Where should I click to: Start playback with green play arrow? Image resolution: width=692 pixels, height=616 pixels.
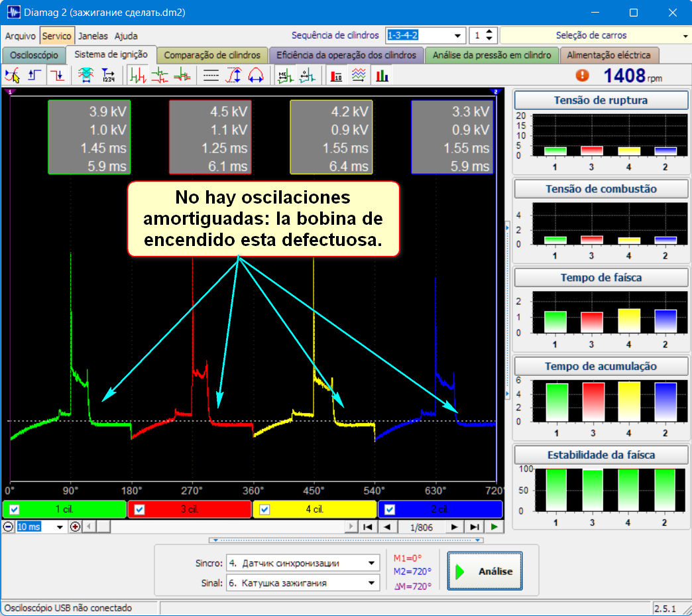(494, 526)
